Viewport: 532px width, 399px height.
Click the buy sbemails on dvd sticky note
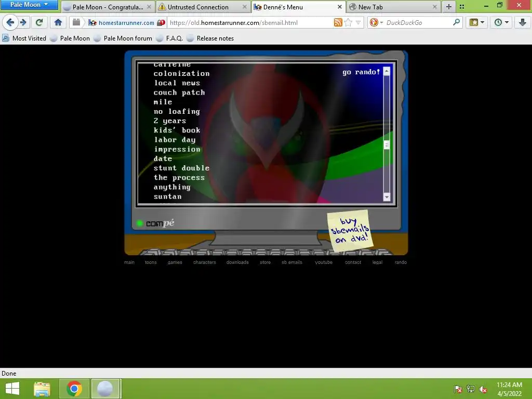(350, 231)
